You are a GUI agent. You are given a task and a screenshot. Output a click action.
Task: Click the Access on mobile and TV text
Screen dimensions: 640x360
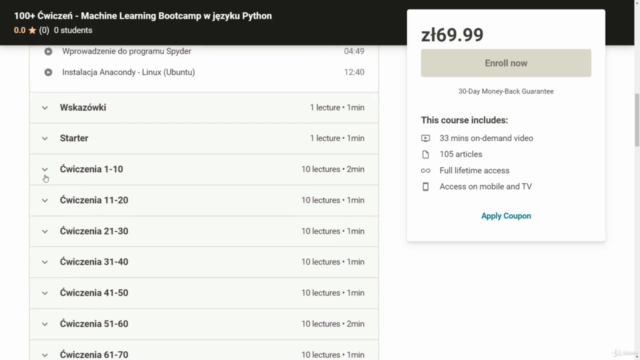[x=485, y=187]
